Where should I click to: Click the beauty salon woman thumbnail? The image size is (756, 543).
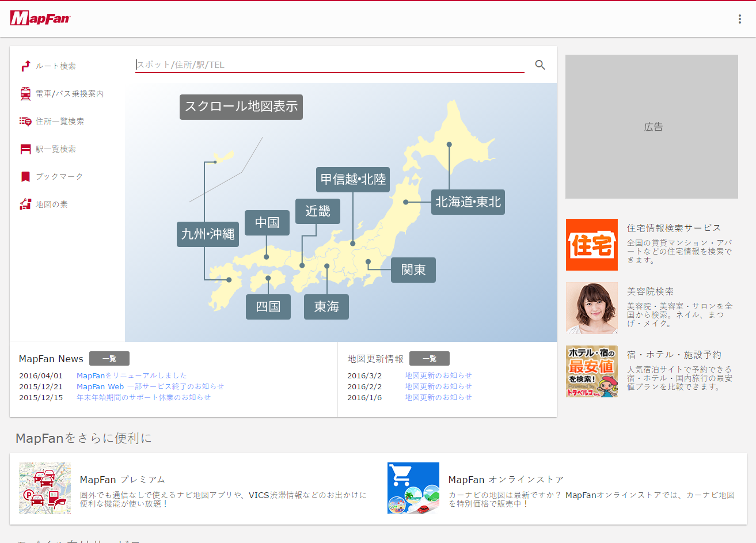pos(592,308)
